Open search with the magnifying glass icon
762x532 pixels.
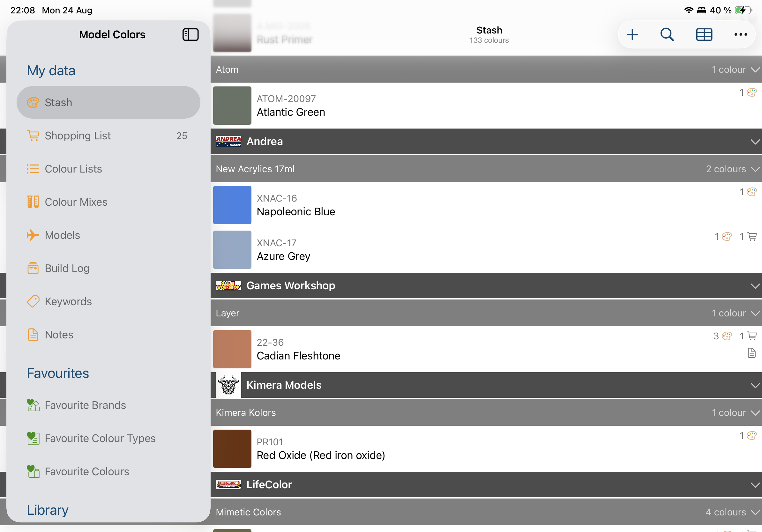pos(667,34)
